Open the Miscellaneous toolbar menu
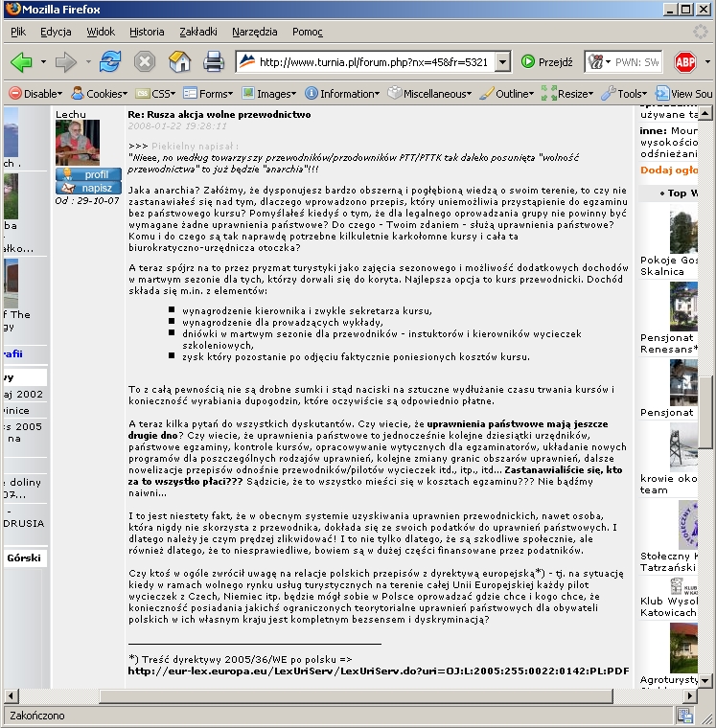The image size is (716, 728). click(429, 94)
